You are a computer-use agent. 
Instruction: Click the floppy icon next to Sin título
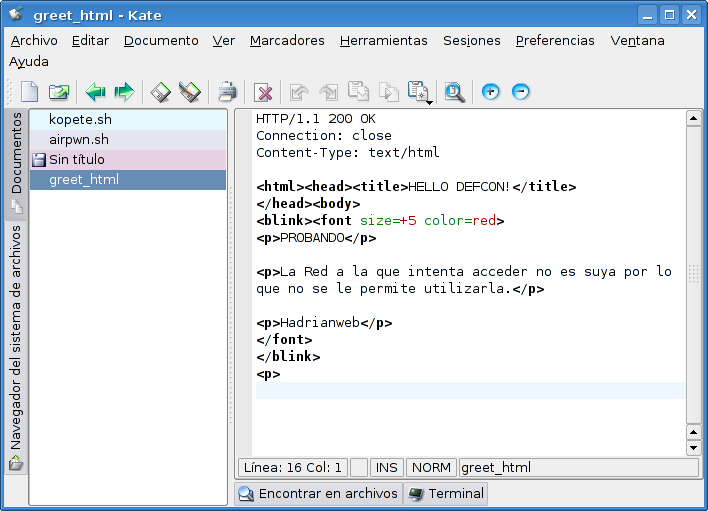coord(39,160)
